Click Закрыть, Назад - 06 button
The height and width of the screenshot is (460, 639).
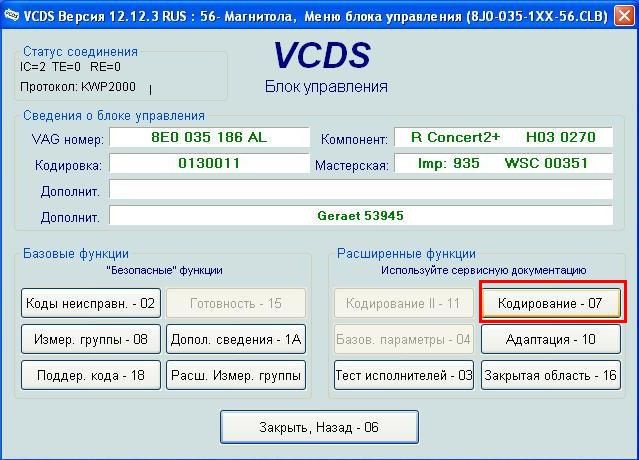319,427
